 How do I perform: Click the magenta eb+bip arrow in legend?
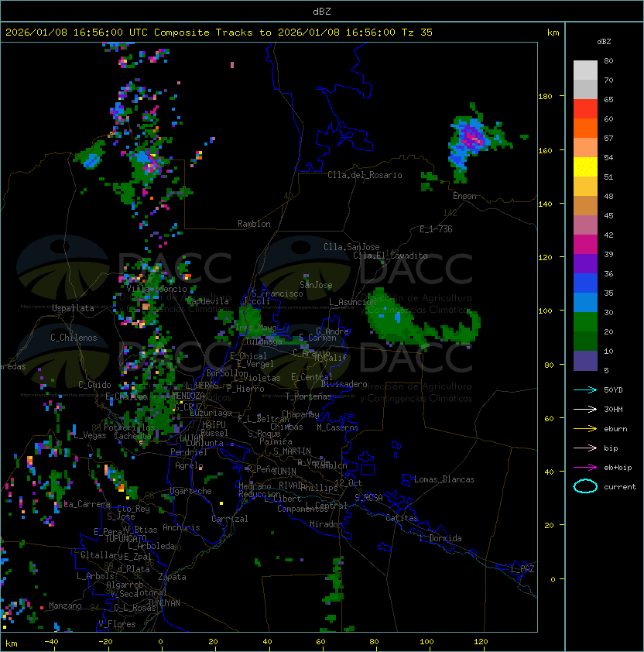585,468
